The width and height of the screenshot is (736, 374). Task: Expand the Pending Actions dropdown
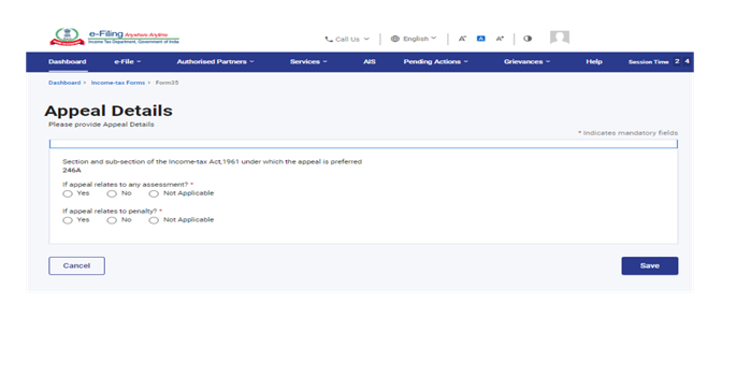tap(436, 62)
